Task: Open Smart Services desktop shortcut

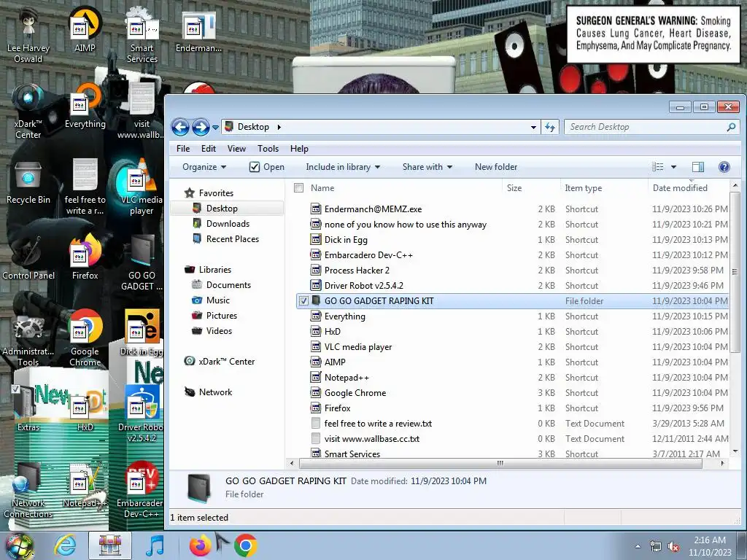Action: (x=142, y=34)
